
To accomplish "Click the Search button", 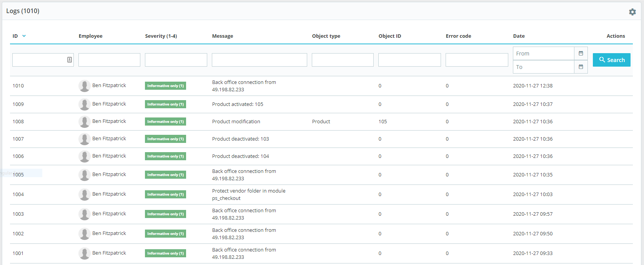I will 612,60.
